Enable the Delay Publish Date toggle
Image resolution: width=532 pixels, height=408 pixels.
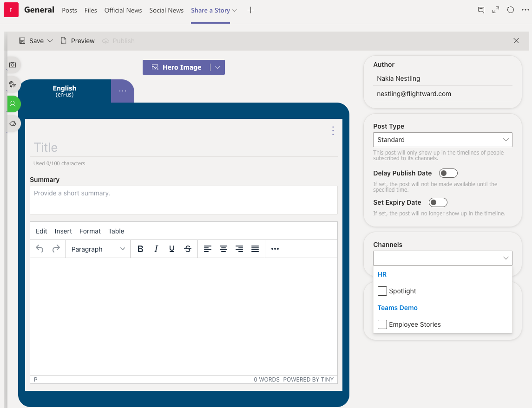(448, 173)
